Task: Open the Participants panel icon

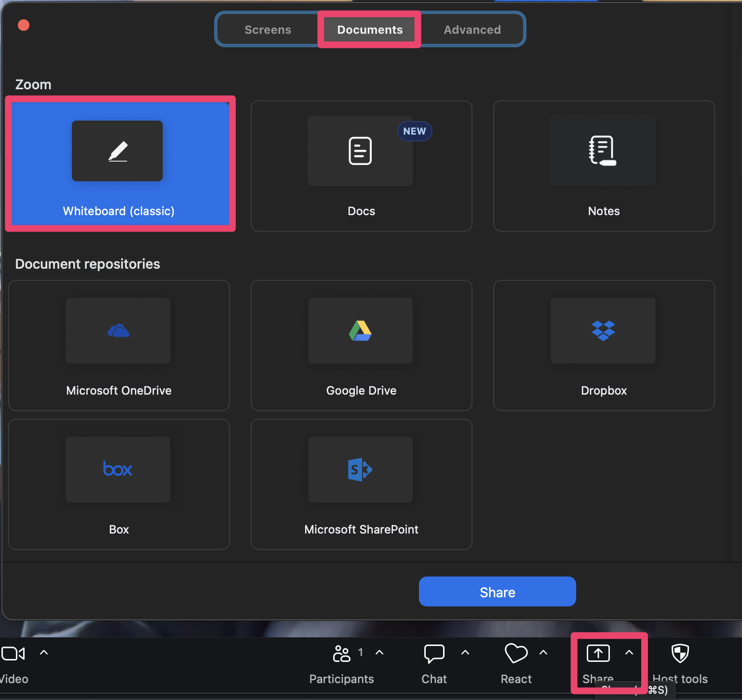Action: click(x=341, y=654)
